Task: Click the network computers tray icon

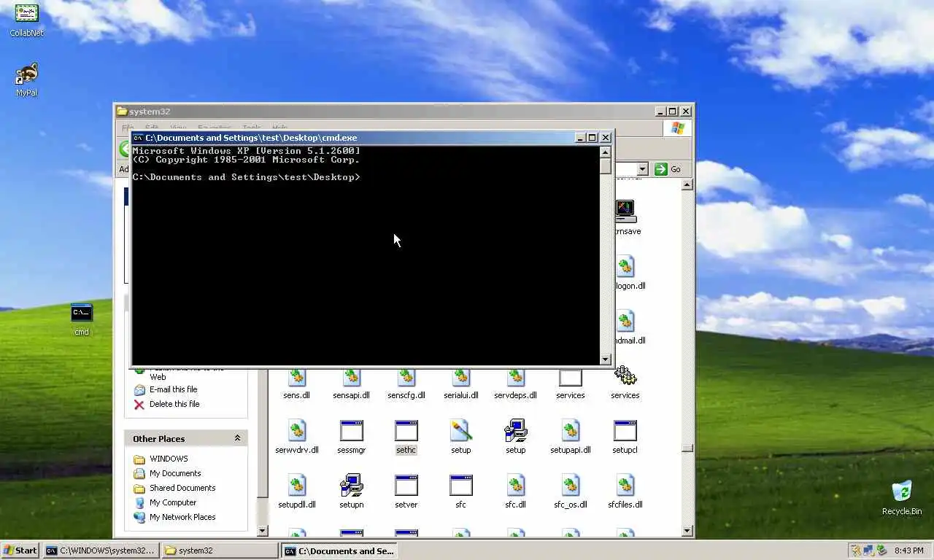Action: point(868,551)
